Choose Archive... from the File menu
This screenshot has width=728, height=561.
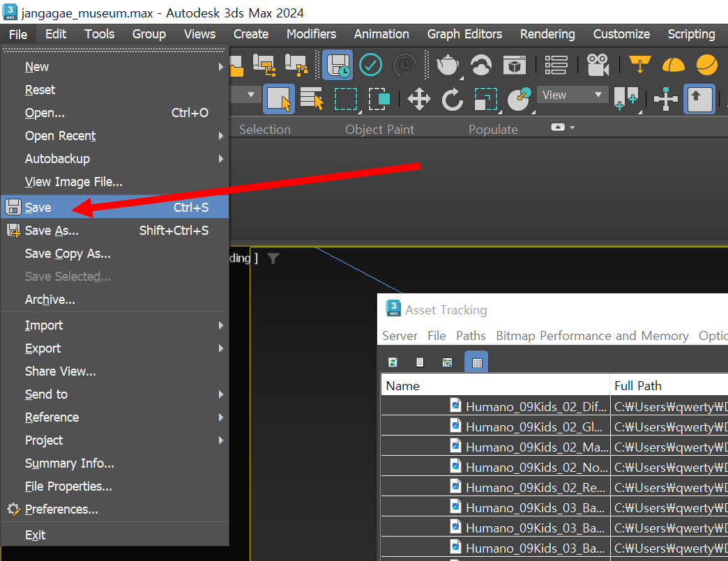point(115,300)
